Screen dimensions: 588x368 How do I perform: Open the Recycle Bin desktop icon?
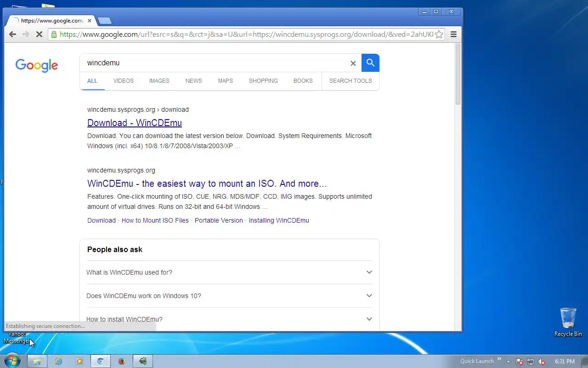tap(568, 322)
